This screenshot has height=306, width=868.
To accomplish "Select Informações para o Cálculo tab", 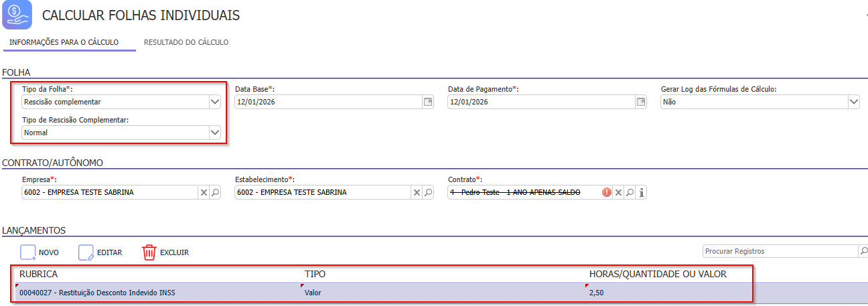I will [x=64, y=42].
